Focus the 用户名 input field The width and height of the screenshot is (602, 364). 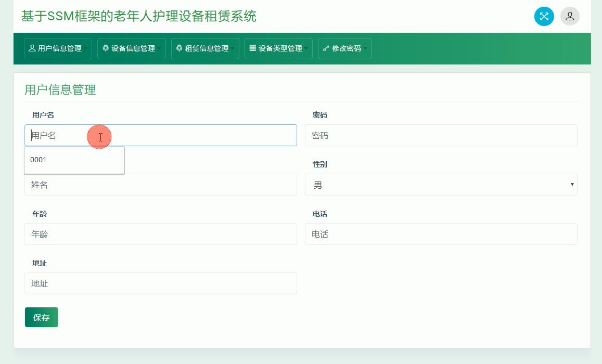pos(160,135)
